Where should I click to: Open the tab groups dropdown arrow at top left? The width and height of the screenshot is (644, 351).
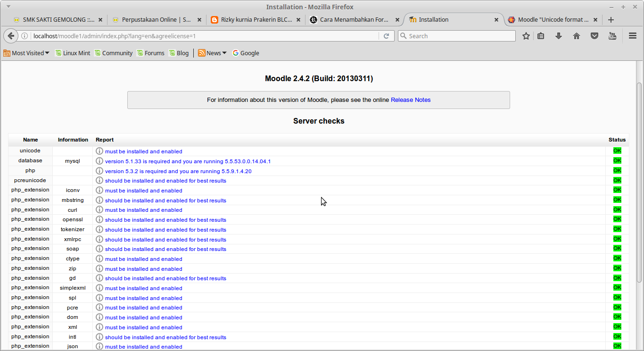8,7
